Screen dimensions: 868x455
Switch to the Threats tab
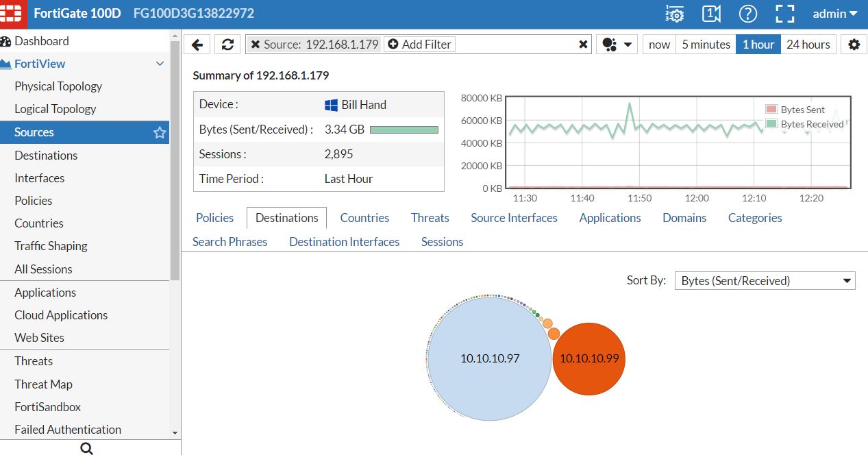coord(430,218)
